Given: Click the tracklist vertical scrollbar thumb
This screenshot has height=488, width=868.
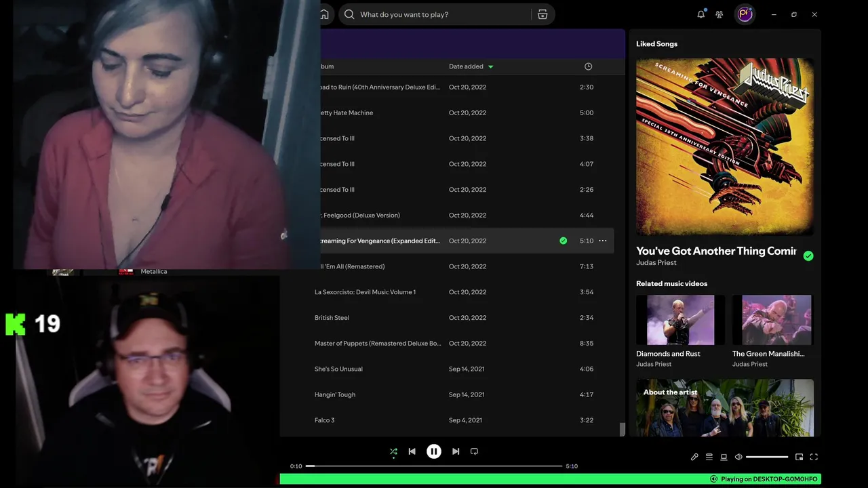Looking at the screenshot, I should point(622,429).
